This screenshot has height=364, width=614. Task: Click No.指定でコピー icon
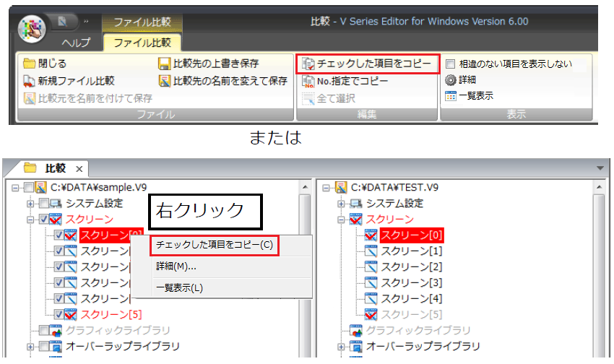pos(308,81)
